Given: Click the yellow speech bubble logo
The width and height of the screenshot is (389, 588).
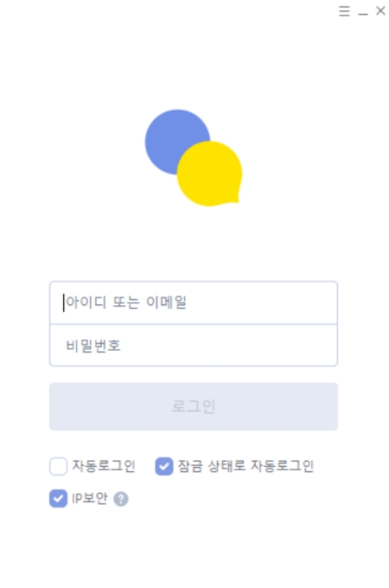Looking at the screenshot, I should 210,173.
